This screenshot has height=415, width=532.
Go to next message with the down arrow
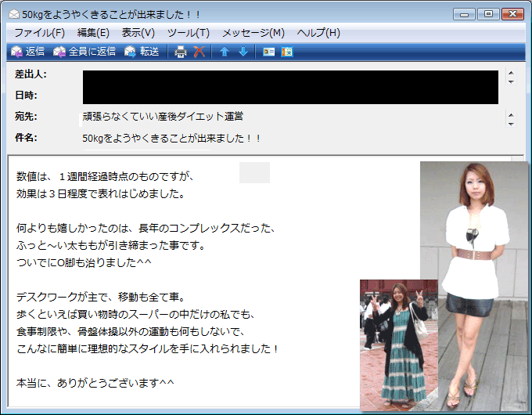(x=243, y=52)
